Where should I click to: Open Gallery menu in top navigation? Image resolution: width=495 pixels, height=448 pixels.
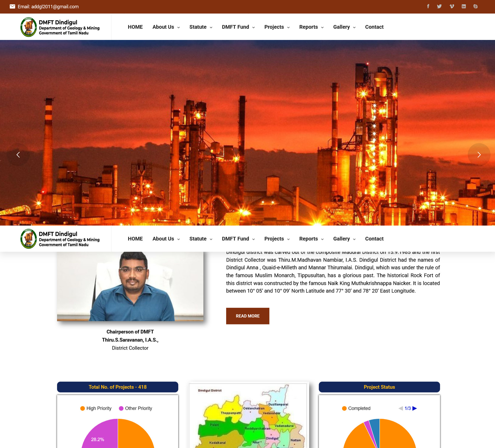coord(341,27)
